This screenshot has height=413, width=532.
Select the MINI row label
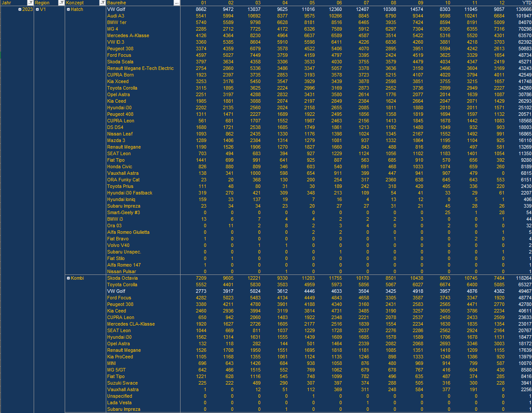pyautogui.click(x=111, y=363)
